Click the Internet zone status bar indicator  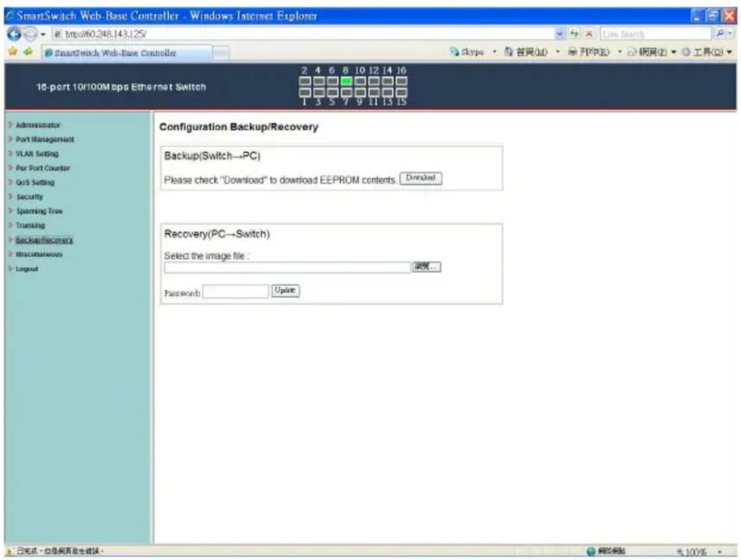[x=606, y=551]
